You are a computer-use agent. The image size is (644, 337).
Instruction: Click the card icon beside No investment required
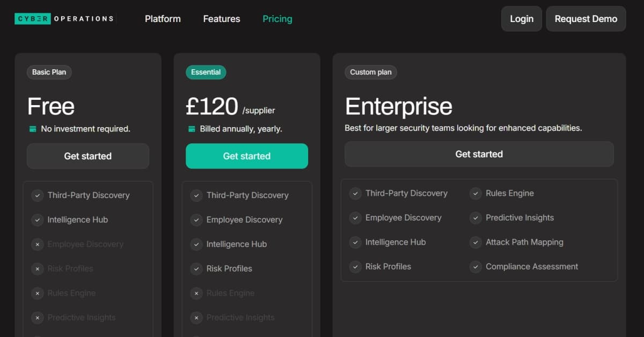click(33, 129)
